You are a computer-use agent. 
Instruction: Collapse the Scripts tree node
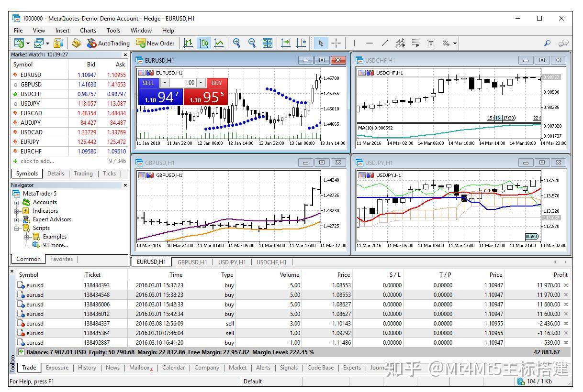click(17, 228)
